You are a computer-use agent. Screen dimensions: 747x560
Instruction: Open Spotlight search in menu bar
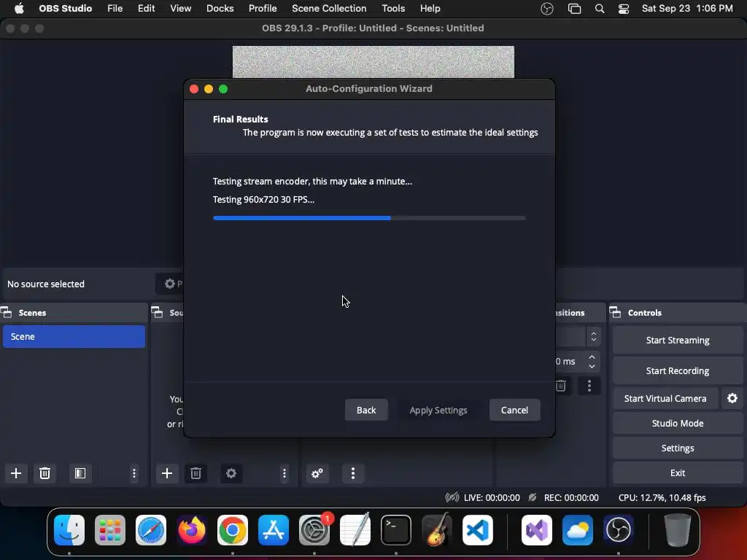pos(600,9)
